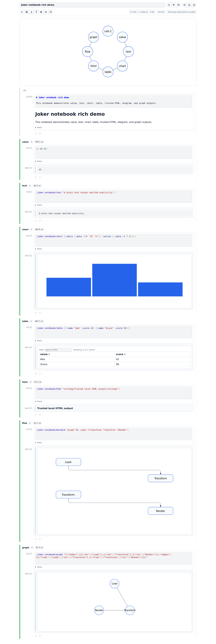
Task: Click the Transform box in the flow diagram
Action: (160, 478)
